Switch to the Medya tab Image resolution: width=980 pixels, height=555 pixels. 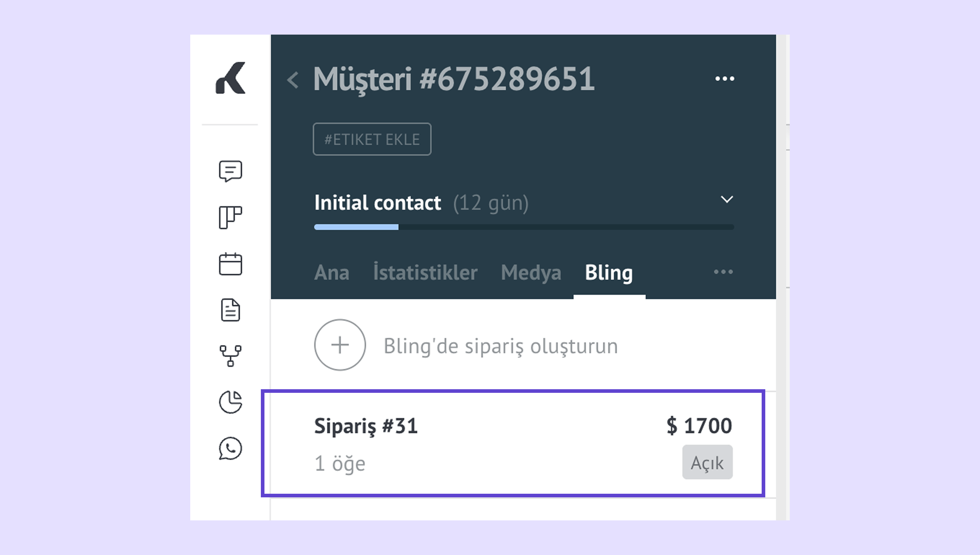pyautogui.click(x=531, y=273)
